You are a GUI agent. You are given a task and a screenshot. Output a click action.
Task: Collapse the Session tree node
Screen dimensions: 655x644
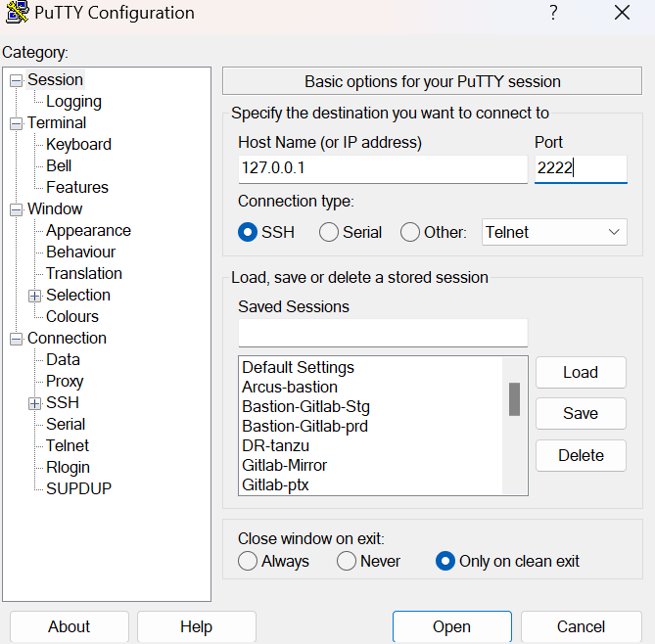(16, 80)
